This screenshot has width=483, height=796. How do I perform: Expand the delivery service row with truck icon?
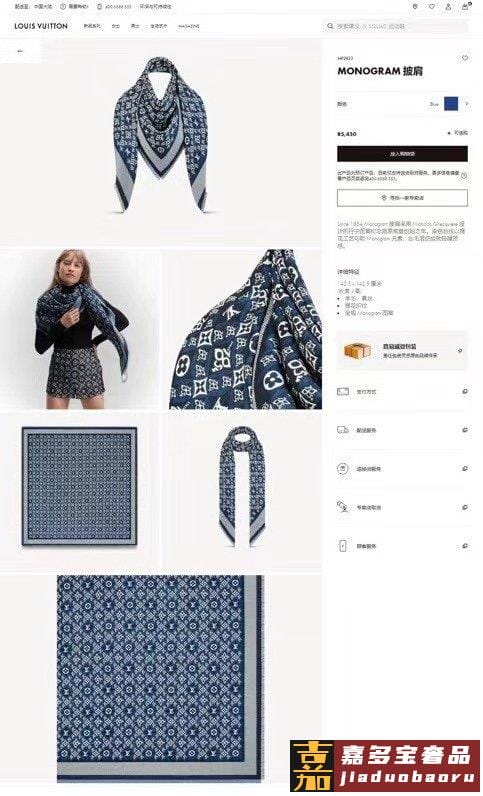click(402, 430)
